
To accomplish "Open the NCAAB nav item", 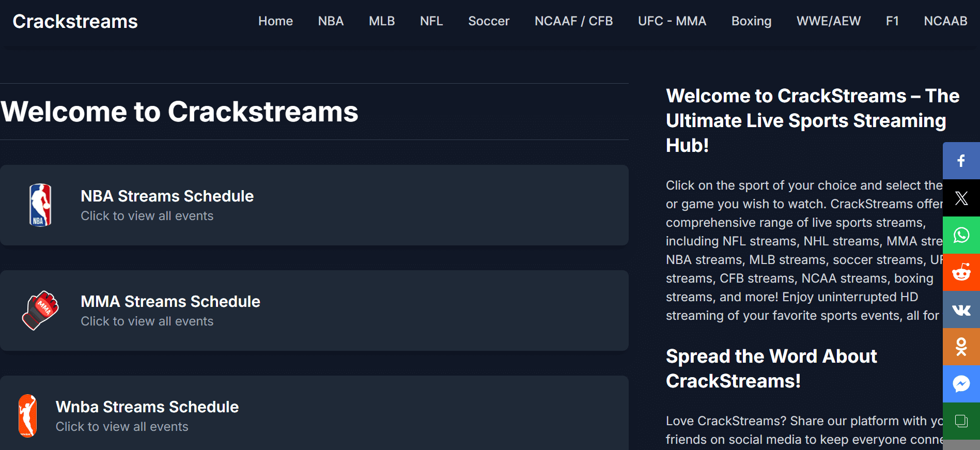I will (945, 21).
